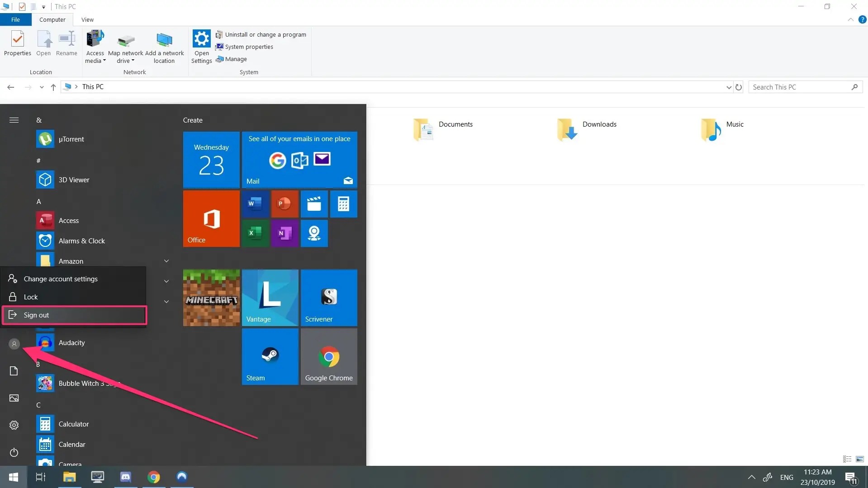
Task: Show hidden system tray icons
Action: [x=751, y=477]
